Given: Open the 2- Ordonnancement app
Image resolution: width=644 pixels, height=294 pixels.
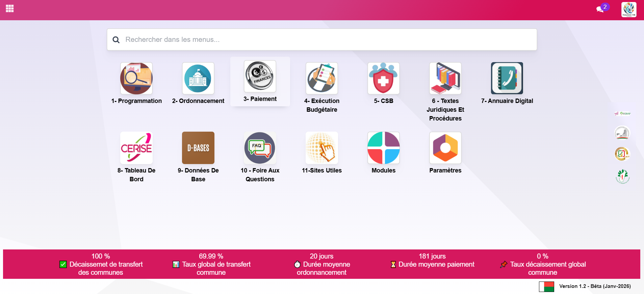Looking at the screenshot, I should [x=198, y=83].
